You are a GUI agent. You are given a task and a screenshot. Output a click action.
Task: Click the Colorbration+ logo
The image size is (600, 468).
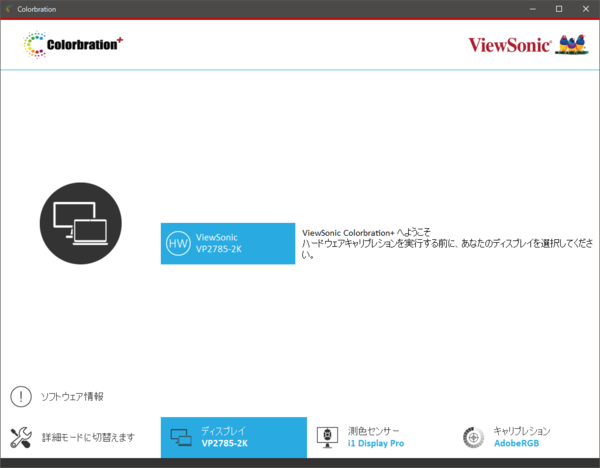(72, 44)
